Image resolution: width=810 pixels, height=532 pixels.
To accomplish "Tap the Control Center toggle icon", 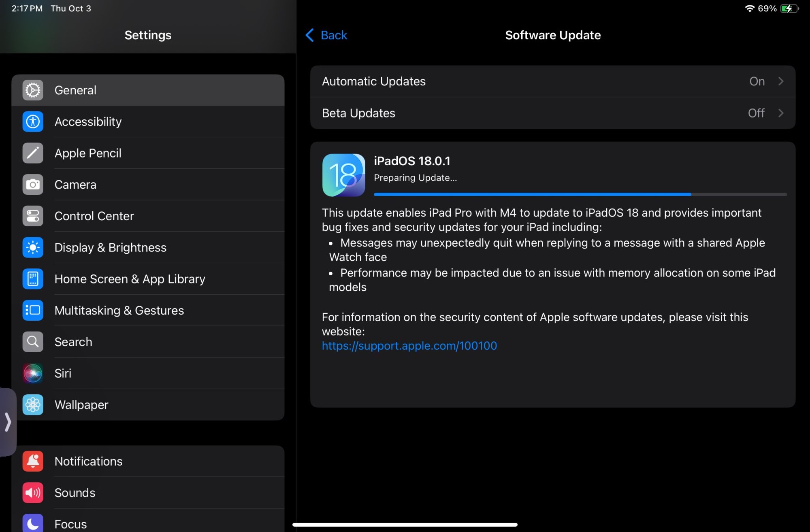I will 33,216.
